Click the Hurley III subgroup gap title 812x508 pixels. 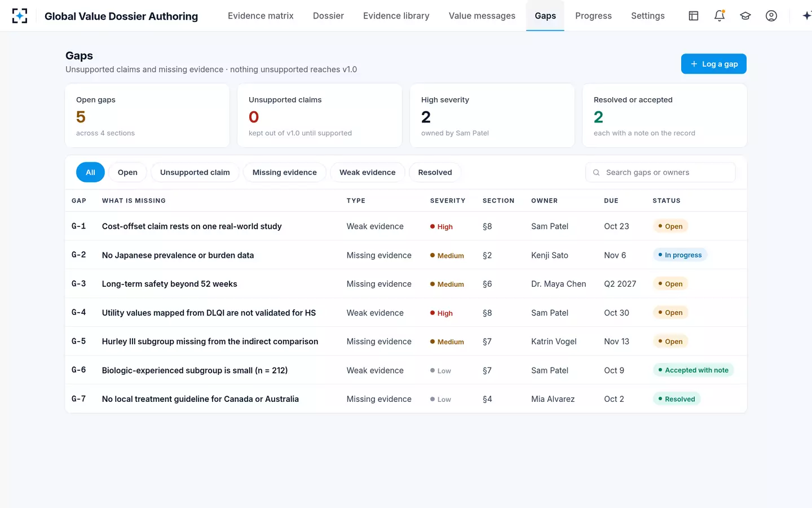[x=210, y=341]
